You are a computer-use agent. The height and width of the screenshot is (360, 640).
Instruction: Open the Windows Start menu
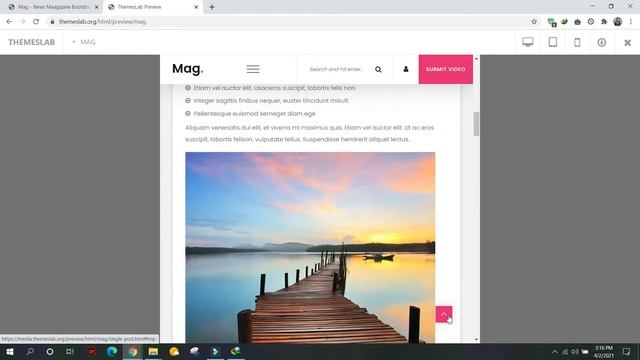tap(10, 351)
